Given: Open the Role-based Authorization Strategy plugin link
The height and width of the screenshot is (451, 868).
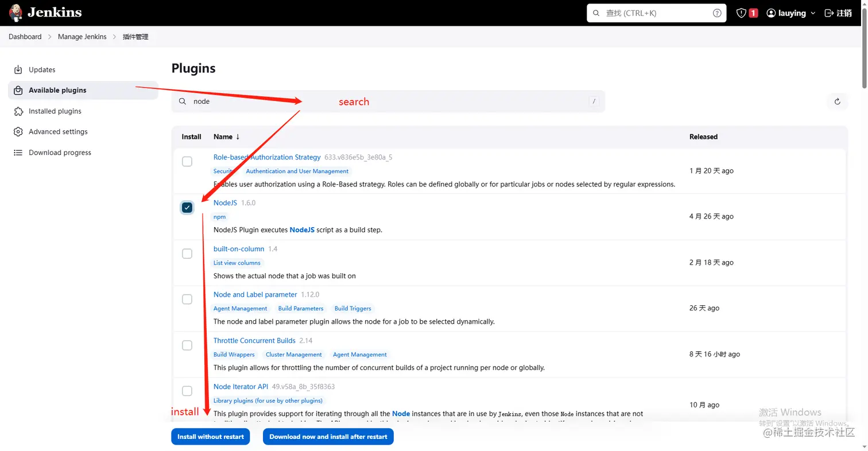Looking at the screenshot, I should (x=267, y=157).
